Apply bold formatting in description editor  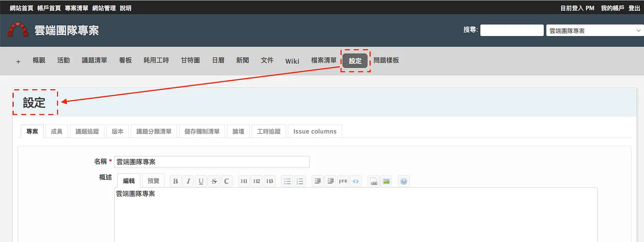pos(175,181)
